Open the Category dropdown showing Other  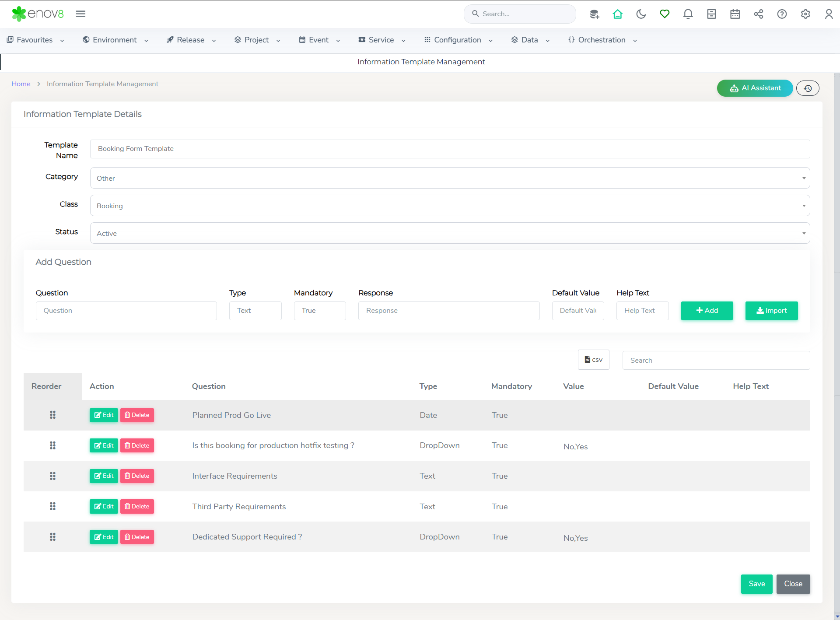click(450, 178)
